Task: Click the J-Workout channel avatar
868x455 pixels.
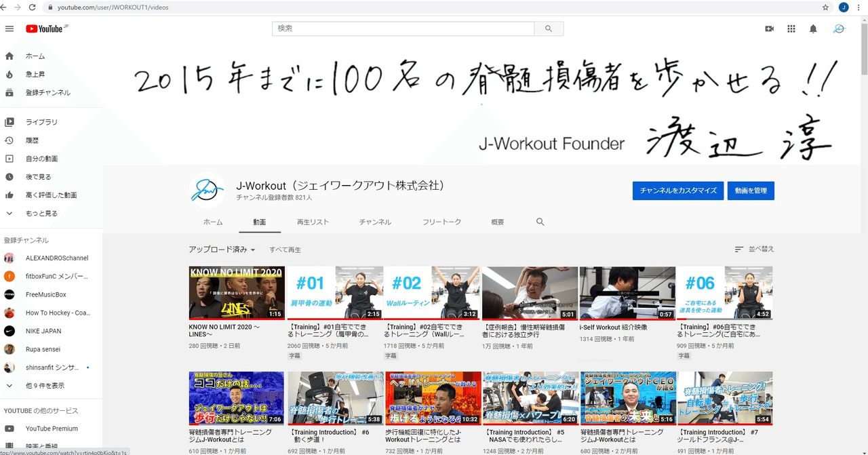Action: click(x=207, y=191)
